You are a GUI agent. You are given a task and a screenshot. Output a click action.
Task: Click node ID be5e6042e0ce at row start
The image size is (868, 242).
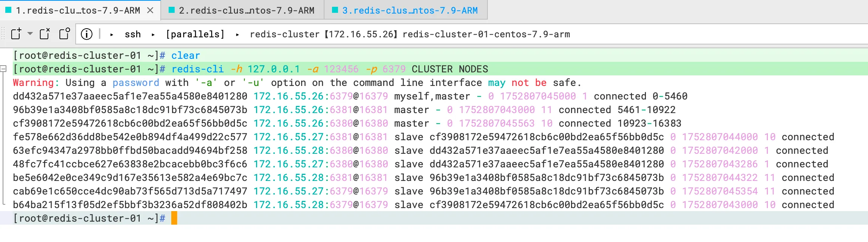click(x=130, y=178)
